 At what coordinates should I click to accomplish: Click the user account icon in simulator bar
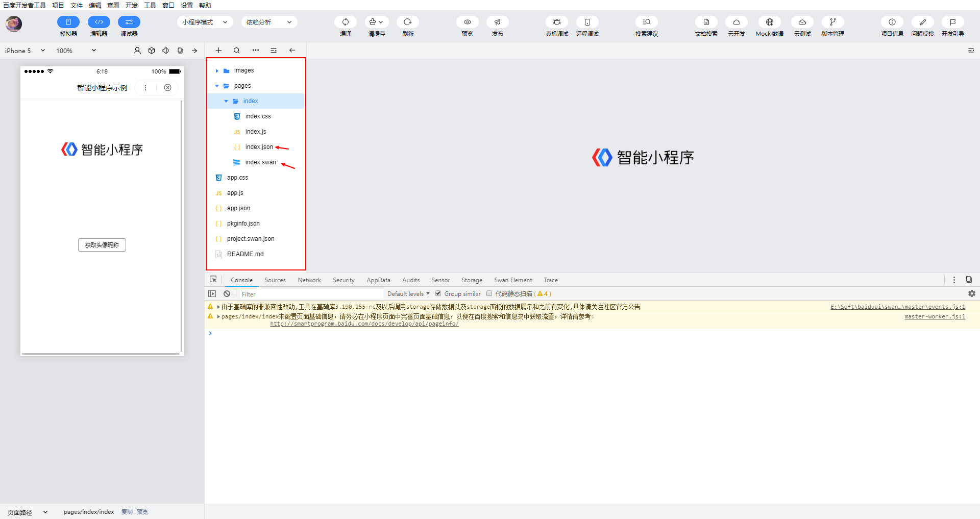coord(137,51)
